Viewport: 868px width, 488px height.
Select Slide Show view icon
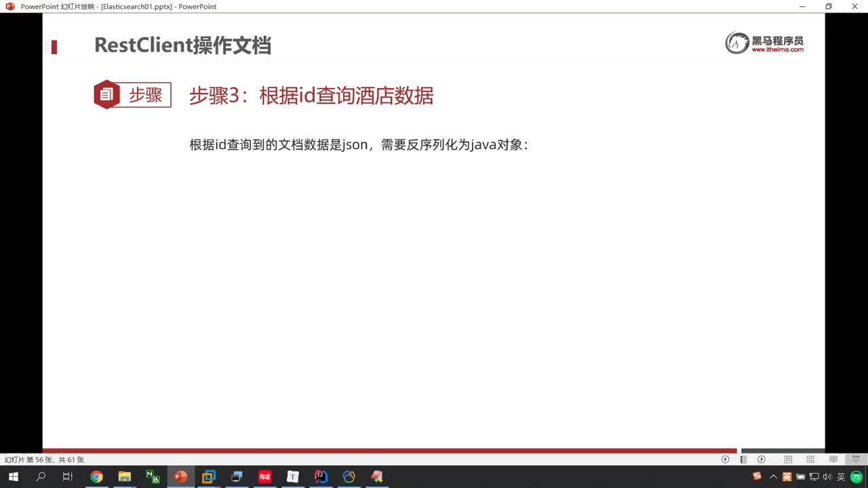[x=856, y=460]
